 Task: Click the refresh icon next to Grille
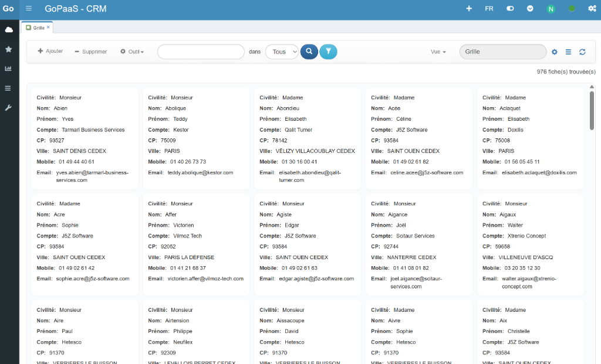pos(582,52)
